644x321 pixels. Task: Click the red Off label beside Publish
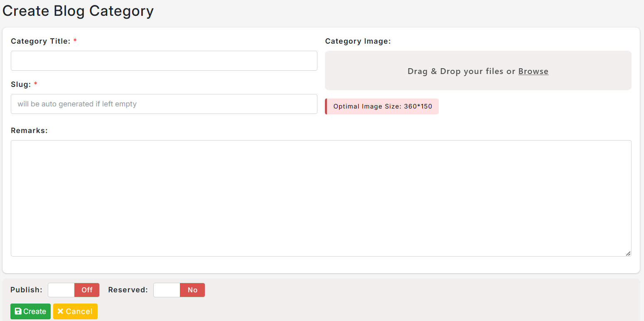87,290
